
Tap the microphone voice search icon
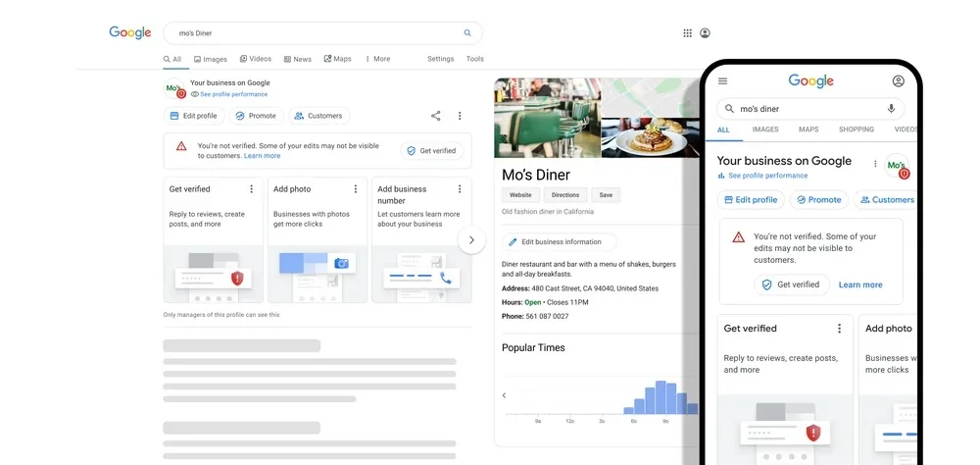[891, 109]
